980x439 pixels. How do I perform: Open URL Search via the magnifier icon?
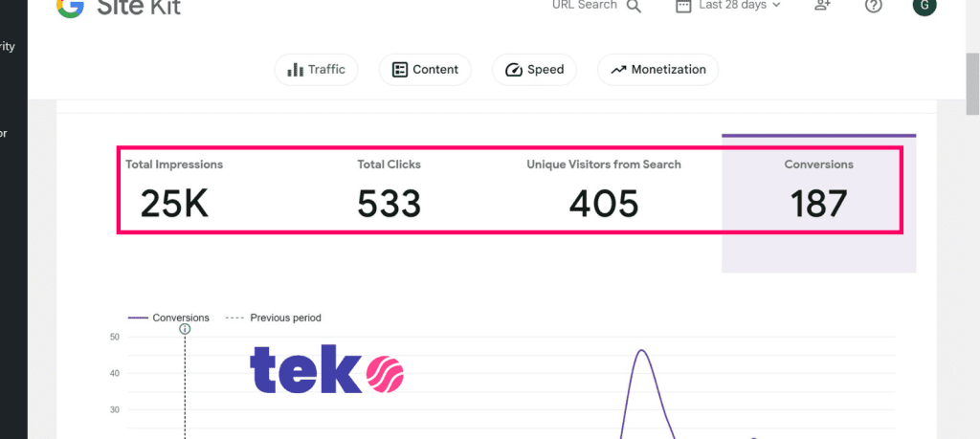coord(634,6)
